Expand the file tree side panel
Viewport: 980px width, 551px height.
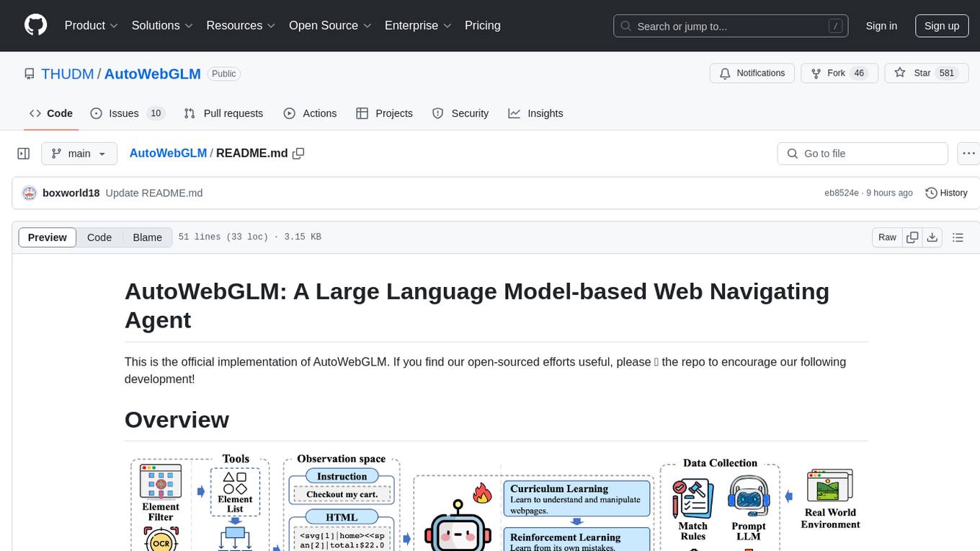coord(24,154)
